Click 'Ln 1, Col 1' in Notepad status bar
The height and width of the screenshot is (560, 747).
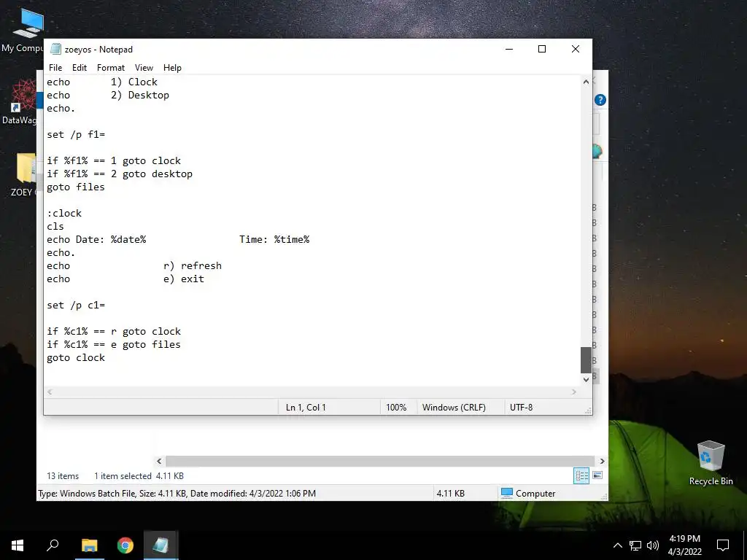pyautogui.click(x=306, y=407)
